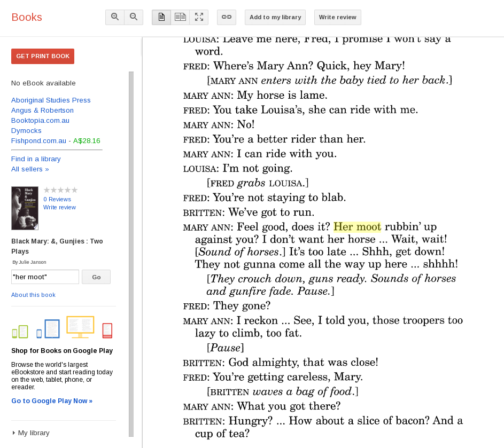Switch to two-page view
Viewport: 504px width, 448px height.
coord(180,17)
